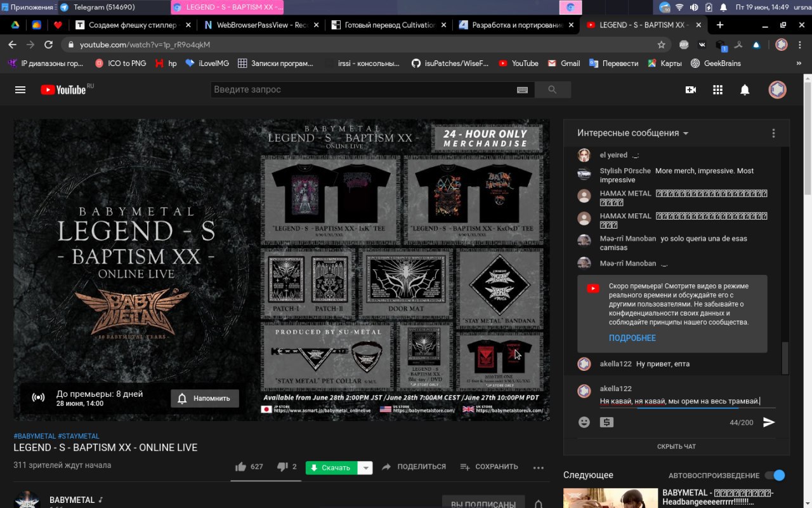Open the pinned Google Drive tab
This screenshot has width=812, height=508.
(15, 25)
